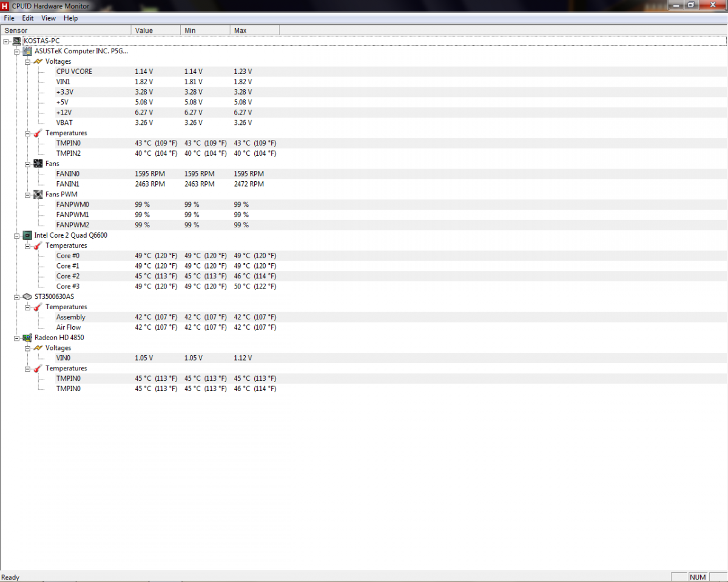Image resolution: width=728 pixels, height=582 pixels.
Task: Click the Radeon Temperatures thermometer icon
Action: point(38,369)
